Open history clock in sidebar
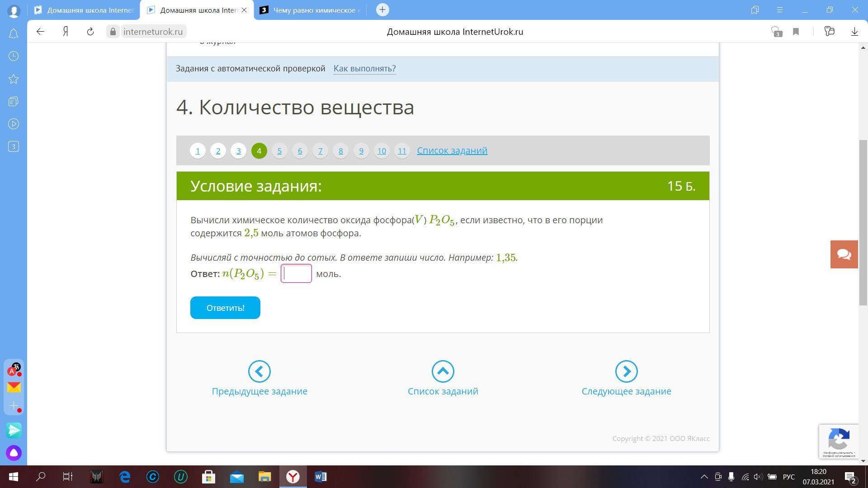The height and width of the screenshot is (488, 868). click(x=14, y=56)
